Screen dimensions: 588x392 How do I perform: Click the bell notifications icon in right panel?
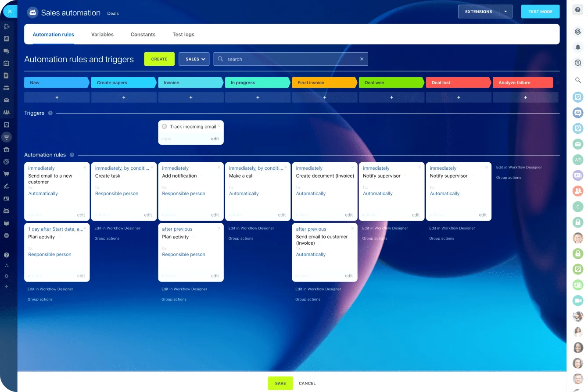tap(577, 47)
